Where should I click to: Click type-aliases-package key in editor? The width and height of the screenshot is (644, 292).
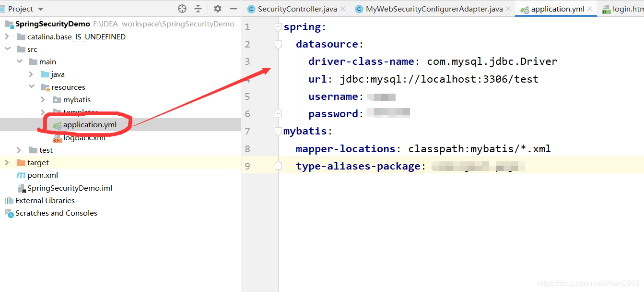358,166
